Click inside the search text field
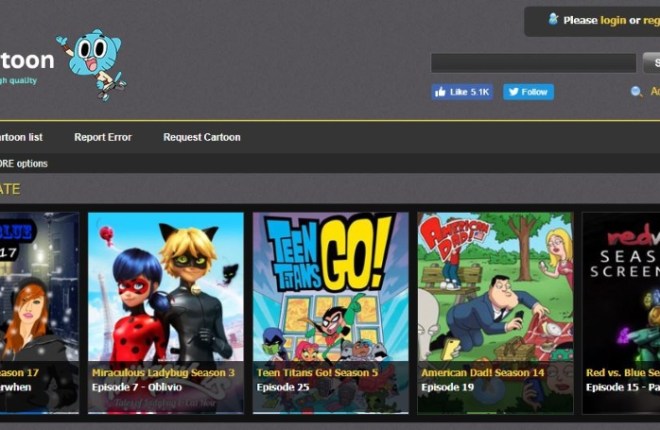This screenshot has width=660, height=430. [x=533, y=63]
